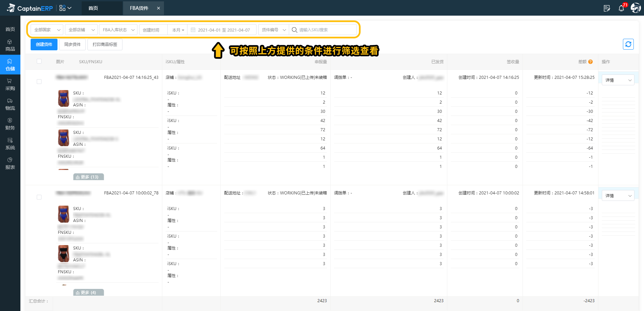Open the 本月 period dropdown
The height and width of the screenshot is (311, 644).
(178, 30)
